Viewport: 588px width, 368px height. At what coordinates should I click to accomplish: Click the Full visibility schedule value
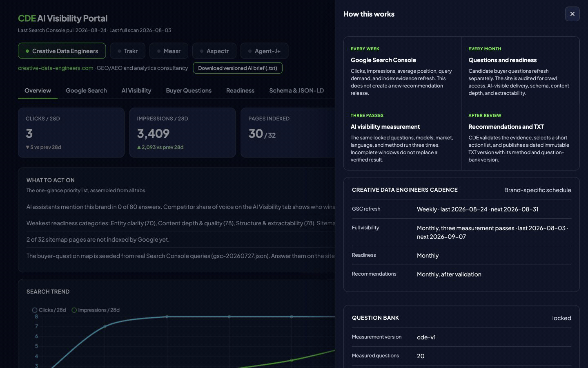(492, 232)
